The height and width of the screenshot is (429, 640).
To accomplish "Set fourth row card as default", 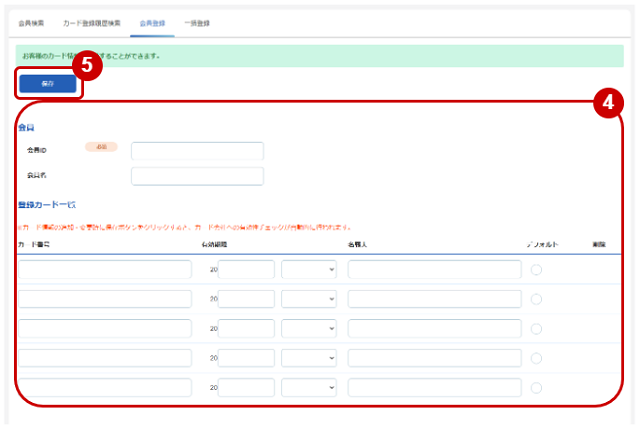I will (536, 358).
